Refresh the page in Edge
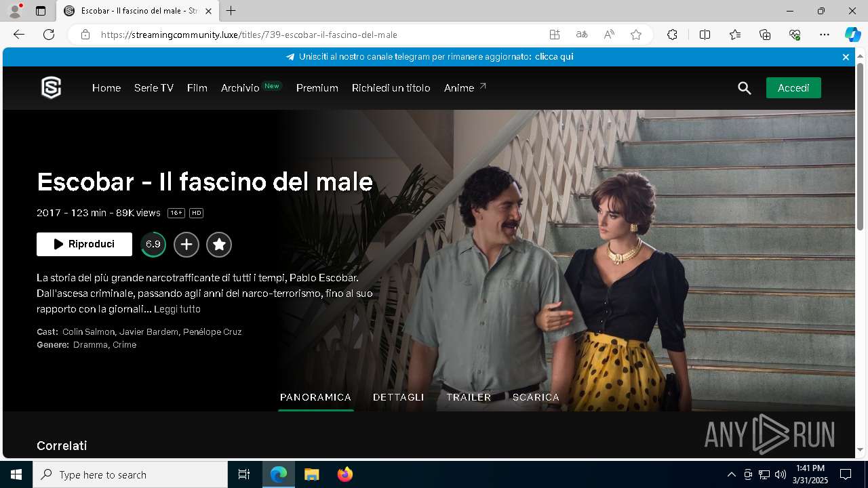 point(49,35)
